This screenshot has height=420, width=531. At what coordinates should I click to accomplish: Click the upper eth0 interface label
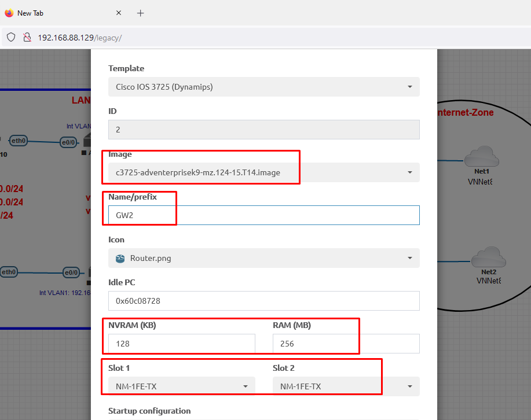click(x=19, y=141)
